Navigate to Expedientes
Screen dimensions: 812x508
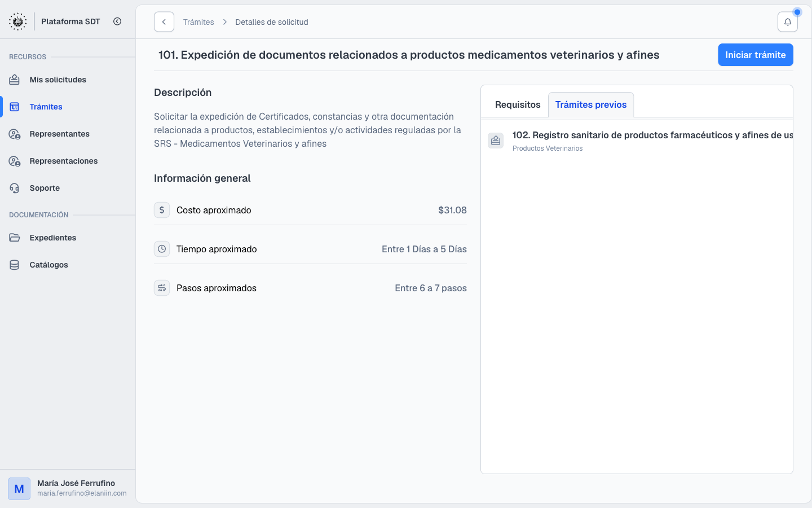[68, 238]
